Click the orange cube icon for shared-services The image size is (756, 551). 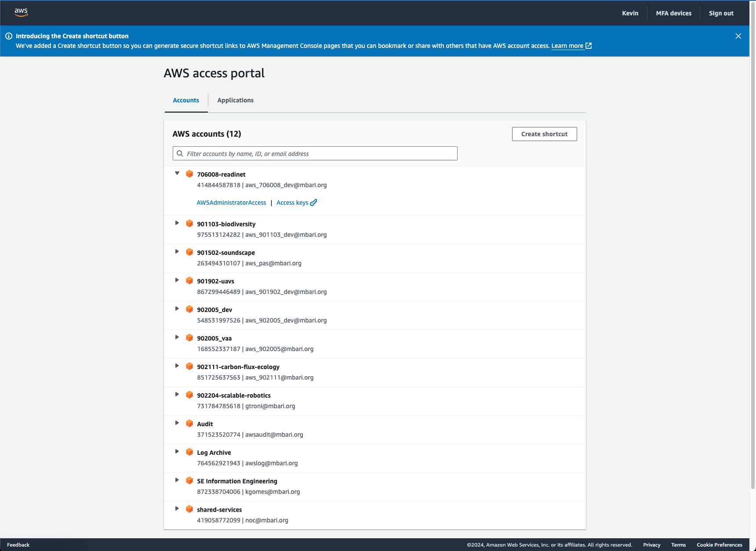pos(189,509)
